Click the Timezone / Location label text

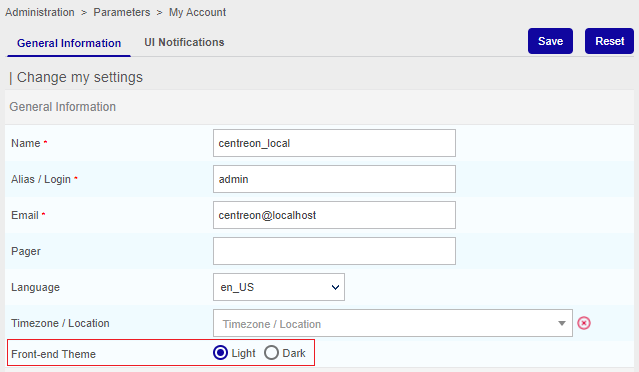click(60, 323)
